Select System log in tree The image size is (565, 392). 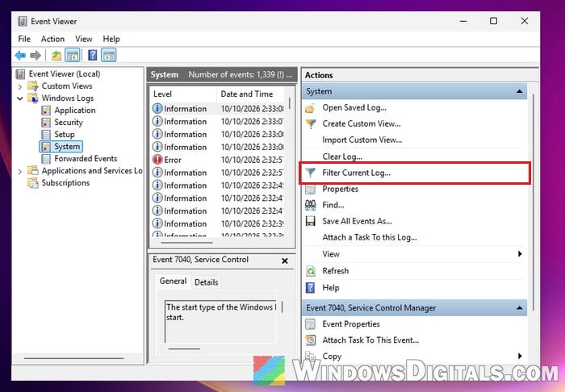tap(67, 147)
